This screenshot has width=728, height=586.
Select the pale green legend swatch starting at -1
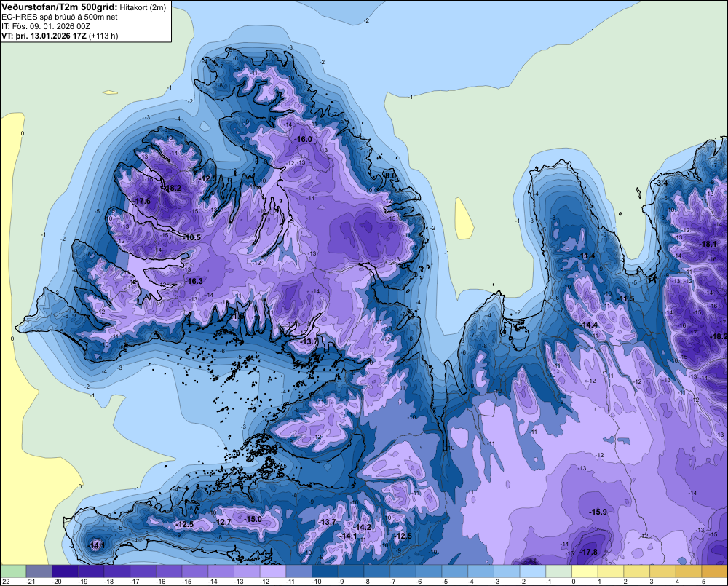tap(559, 571)
